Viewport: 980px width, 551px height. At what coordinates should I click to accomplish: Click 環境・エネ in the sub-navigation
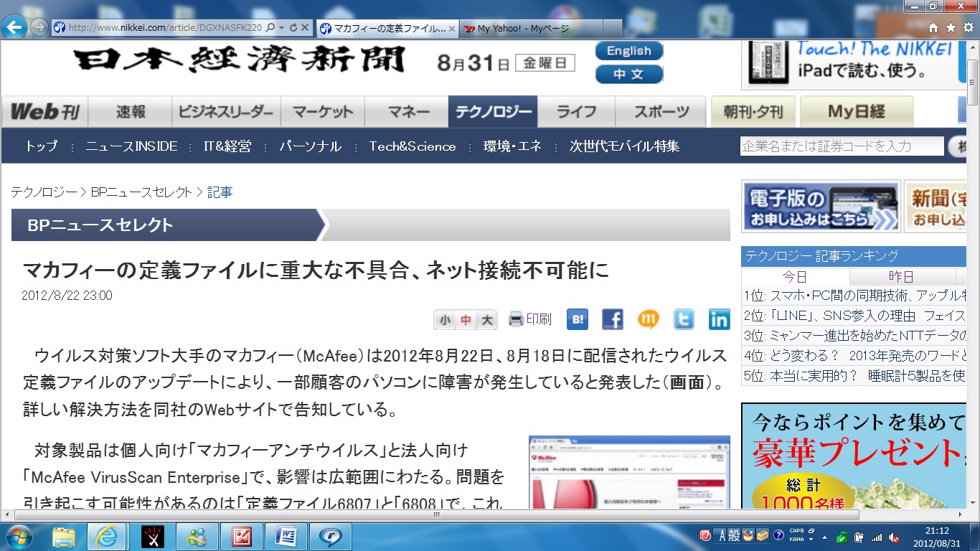click(512, 146)
